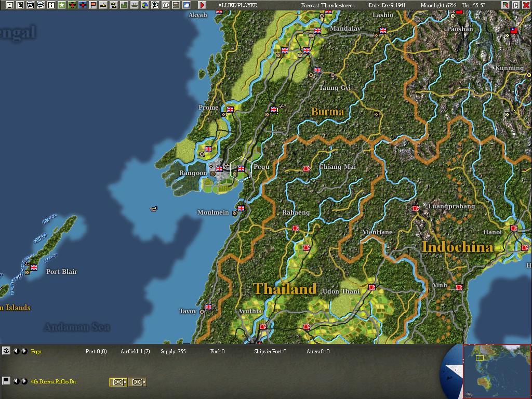Select the Japanese flag at Vinh
Viewport: 532px width, 399px height.
coord(459,287)
